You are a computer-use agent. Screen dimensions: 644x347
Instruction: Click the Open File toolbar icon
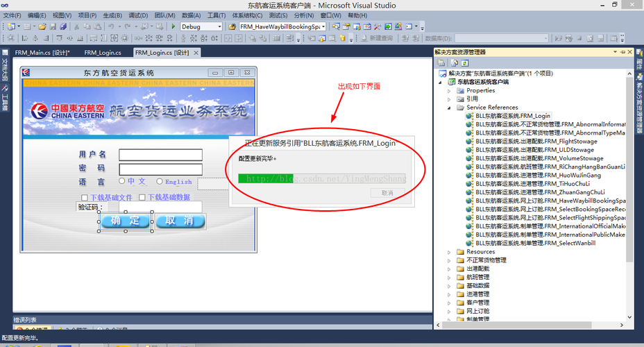[42, 26]
